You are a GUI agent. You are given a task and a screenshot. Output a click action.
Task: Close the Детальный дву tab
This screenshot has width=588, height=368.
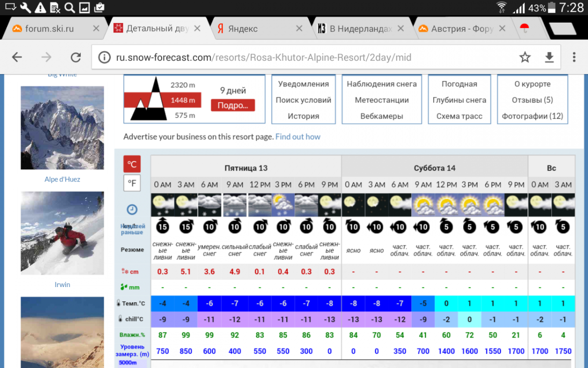coord(197,28)
